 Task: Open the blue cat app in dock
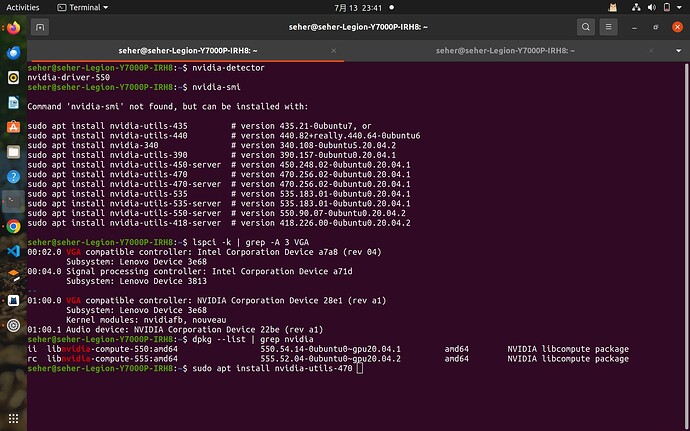(x=13, y=301)
